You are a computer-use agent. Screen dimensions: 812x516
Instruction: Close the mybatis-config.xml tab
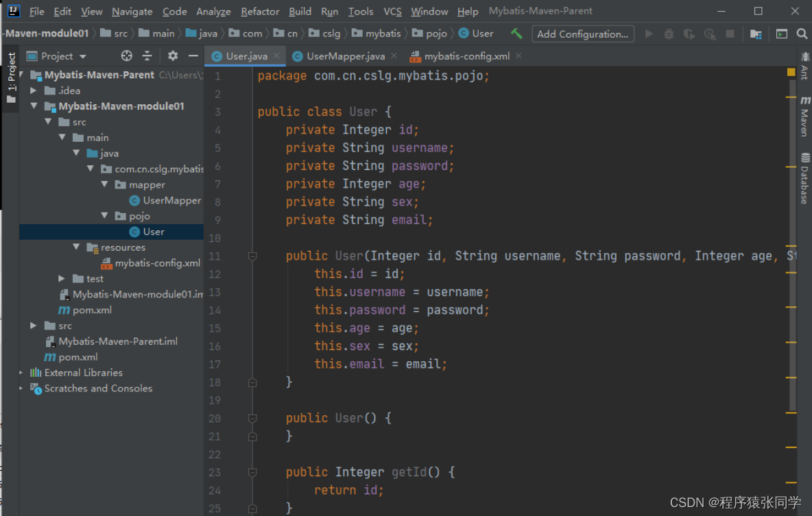point(518,56)
